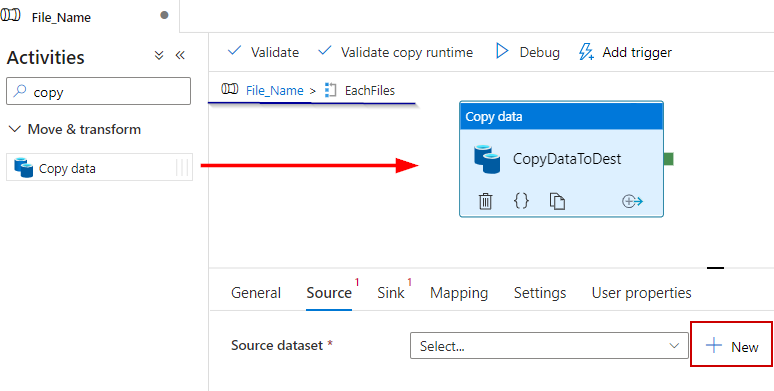Click the Validate button
This screenshot has width=774, height=391.
pos(264,52)
